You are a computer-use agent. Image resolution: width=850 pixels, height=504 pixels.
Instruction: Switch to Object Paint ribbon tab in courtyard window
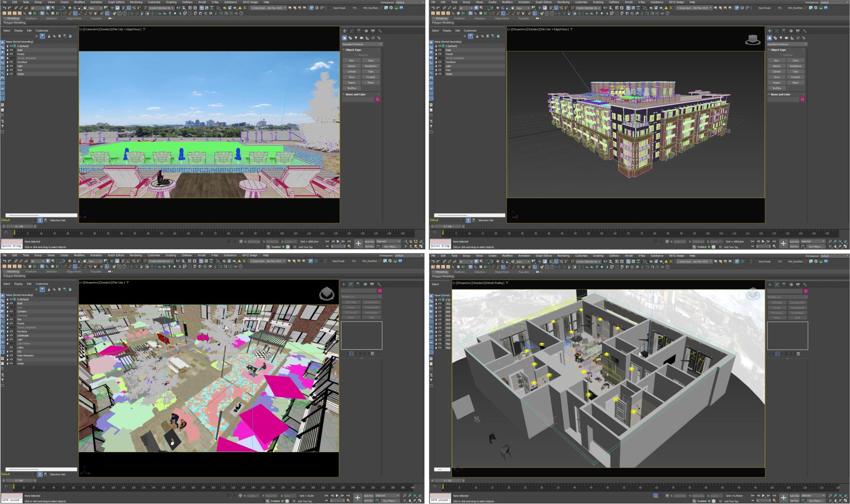click(x=74, y=272)
